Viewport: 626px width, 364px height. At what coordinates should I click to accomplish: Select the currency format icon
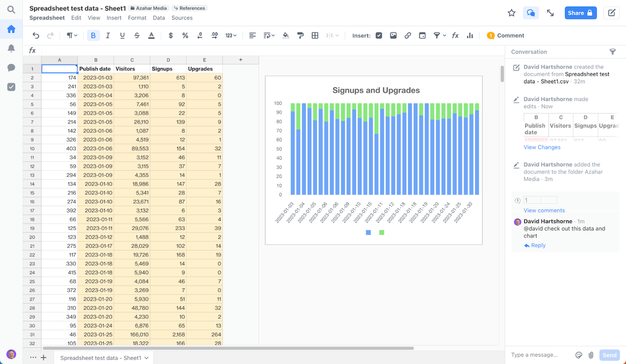click(171, 35)
